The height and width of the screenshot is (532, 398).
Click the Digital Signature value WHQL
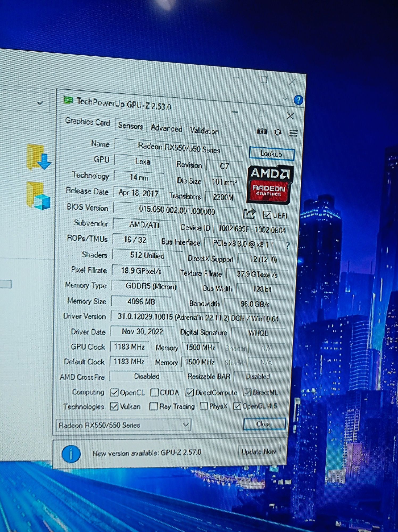[x=258, y=333]
